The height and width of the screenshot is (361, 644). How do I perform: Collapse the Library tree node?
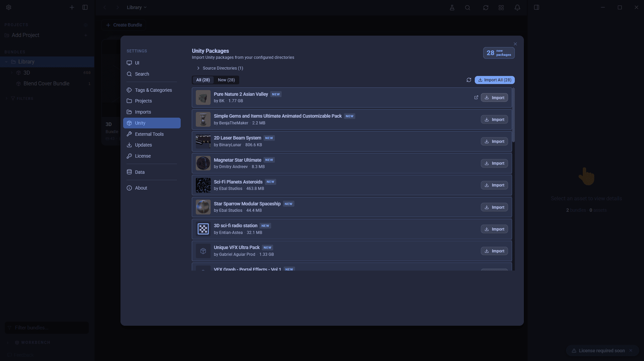click(6, 62)
